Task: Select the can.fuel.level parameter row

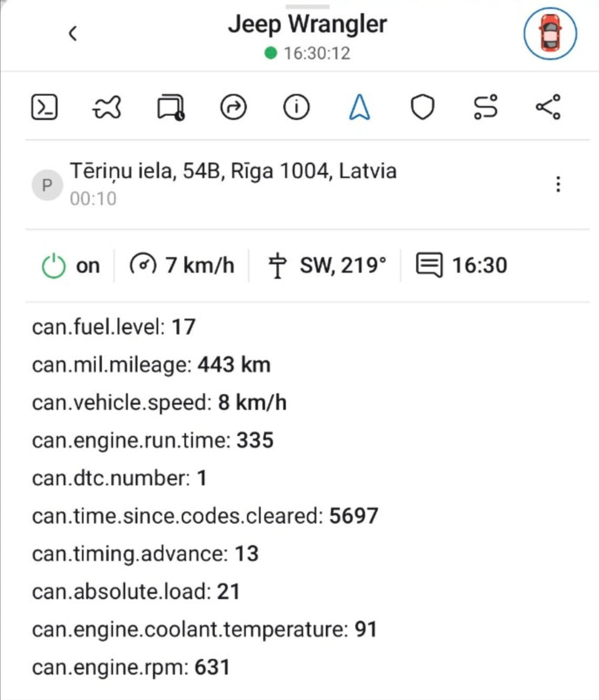Action: pyautogui.click(x=113, y=327)
